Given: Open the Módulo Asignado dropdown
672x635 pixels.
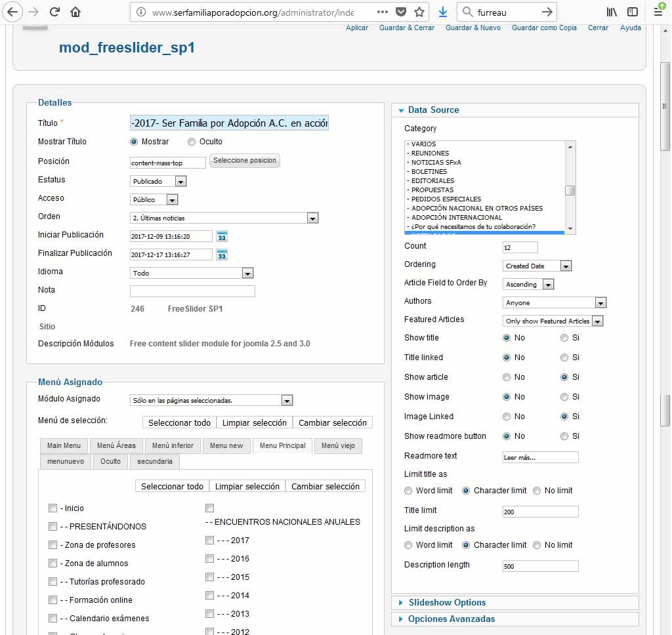Looking at the screenshot, I should coord(211,401).
